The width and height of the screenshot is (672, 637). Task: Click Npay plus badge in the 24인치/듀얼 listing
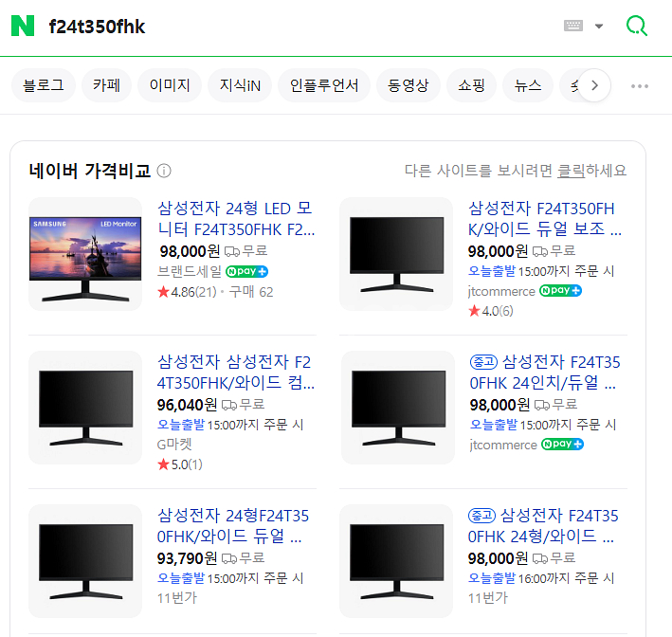click(x=562, y=445)
